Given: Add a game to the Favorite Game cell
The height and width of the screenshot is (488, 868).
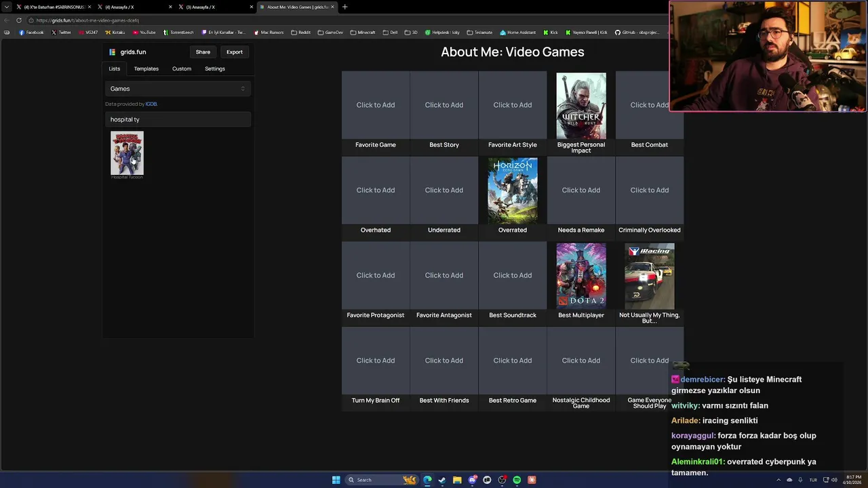Looking at the screenshot, I should pyautogui.click(x=376, y=105).
